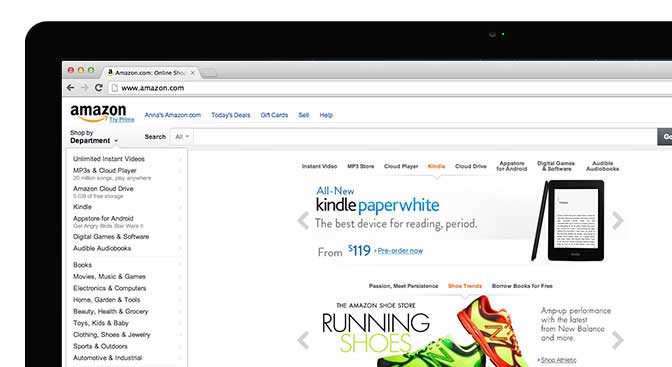Image resolution: width=672 pixels, height=367 pixels.
Task: Click the browser back arrow
Action: (71, 87)
